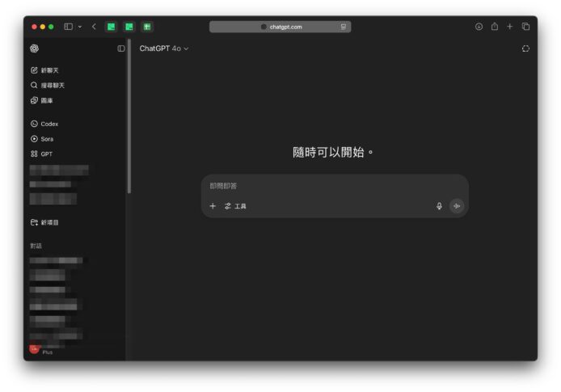This screenshot has width=561, height=392.
Task: Start voice mode with the waveform button
Action: click(x=457, y=206)
